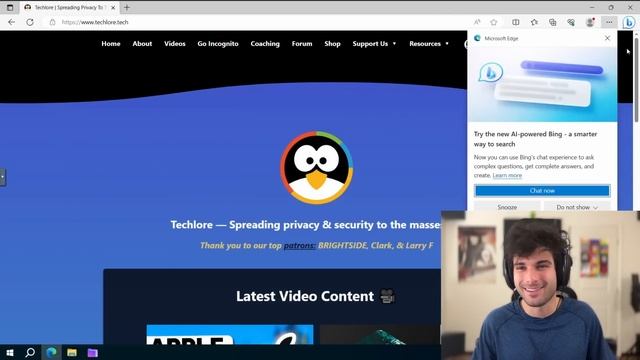Open the Forum nav item
This screenshot has height=360, width=640.
(x=302, y=44)
